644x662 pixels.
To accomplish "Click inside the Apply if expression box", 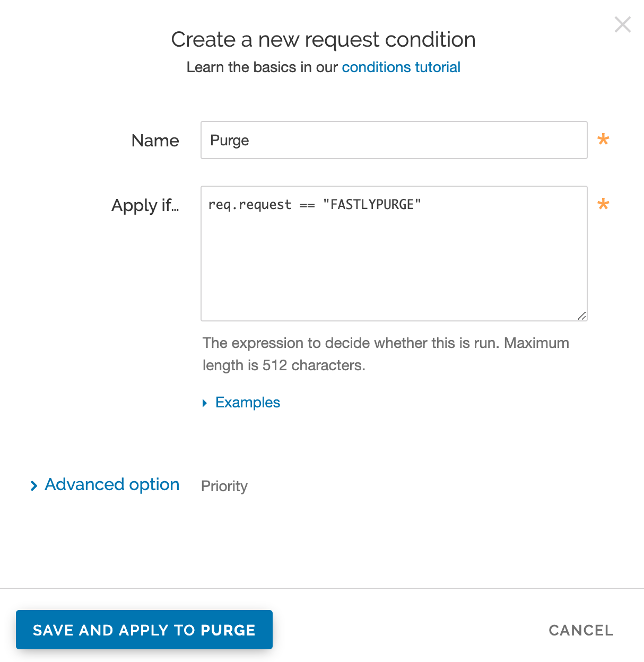I will (x=394, y=254).
